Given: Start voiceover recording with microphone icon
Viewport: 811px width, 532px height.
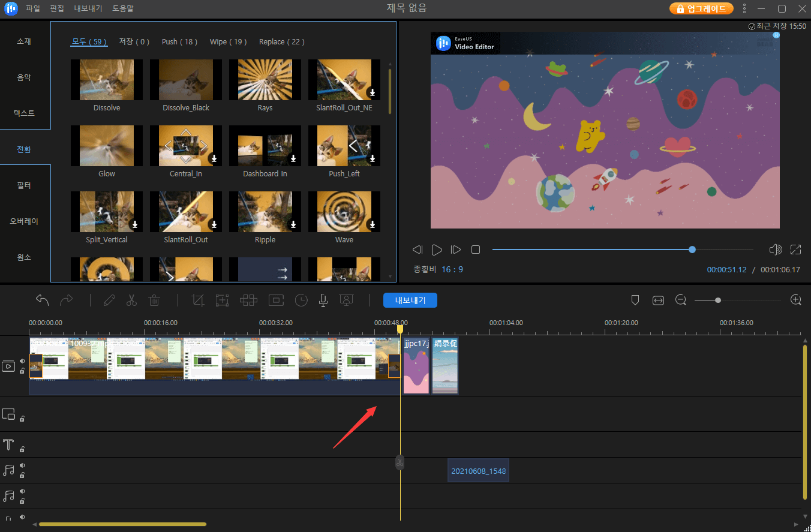Looking at the screenshot, I should (x=323, y=300).
